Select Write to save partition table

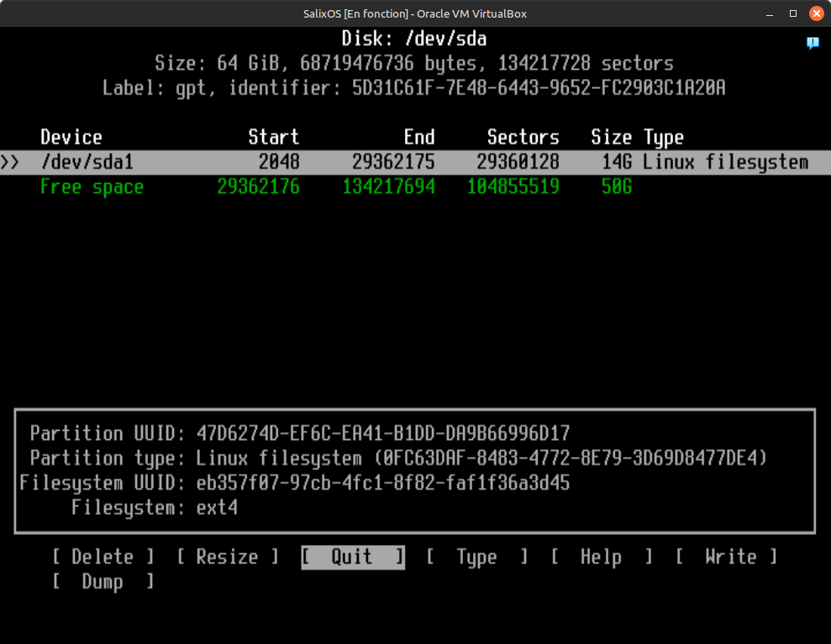[x=726, y=557]
